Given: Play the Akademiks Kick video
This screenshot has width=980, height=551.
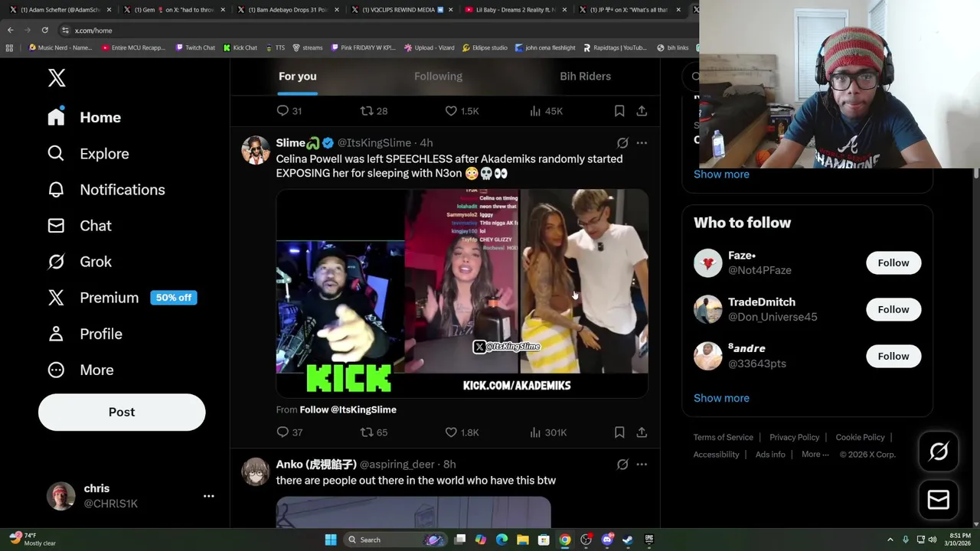Looking at the screenshot, I should tap(462, 293).
